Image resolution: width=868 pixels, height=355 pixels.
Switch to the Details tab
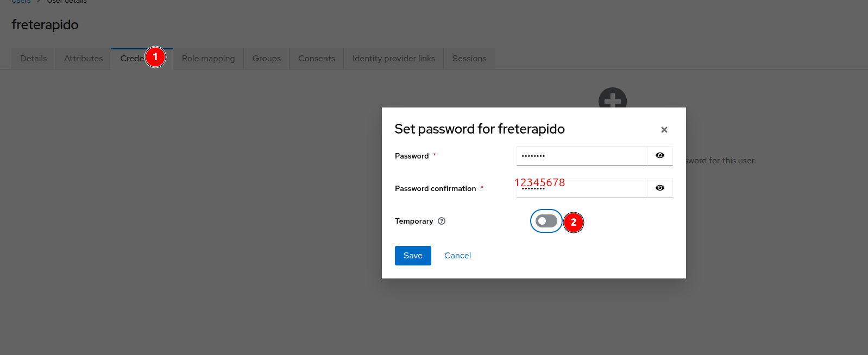(33, 59)
